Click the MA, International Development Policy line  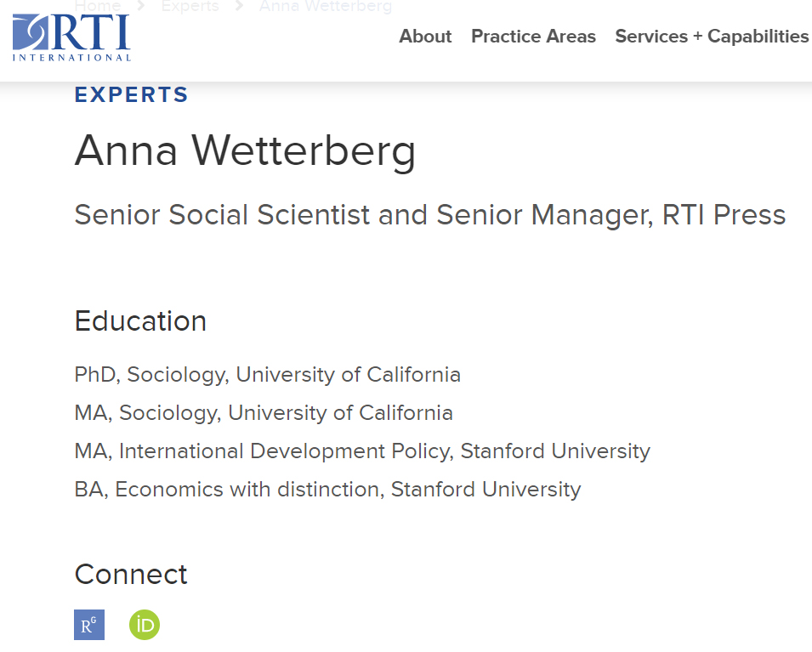(362, 451)
